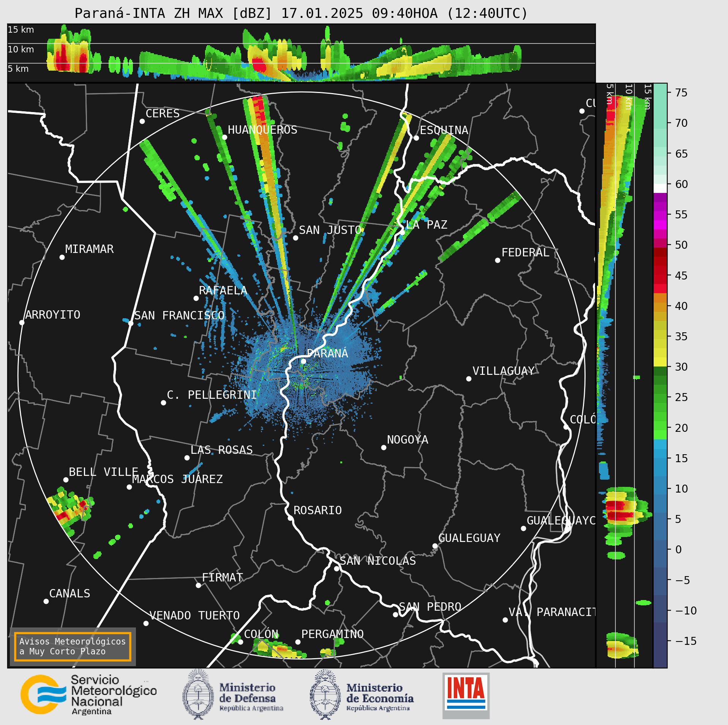Click the CANALS city label
This screenshot has height=725, width=728.
(70, 593)
